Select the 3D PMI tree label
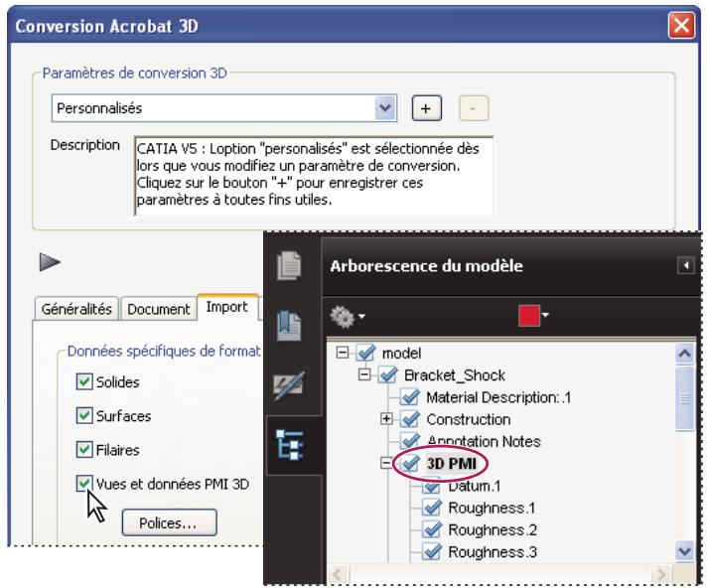 (x=452, y=463)
